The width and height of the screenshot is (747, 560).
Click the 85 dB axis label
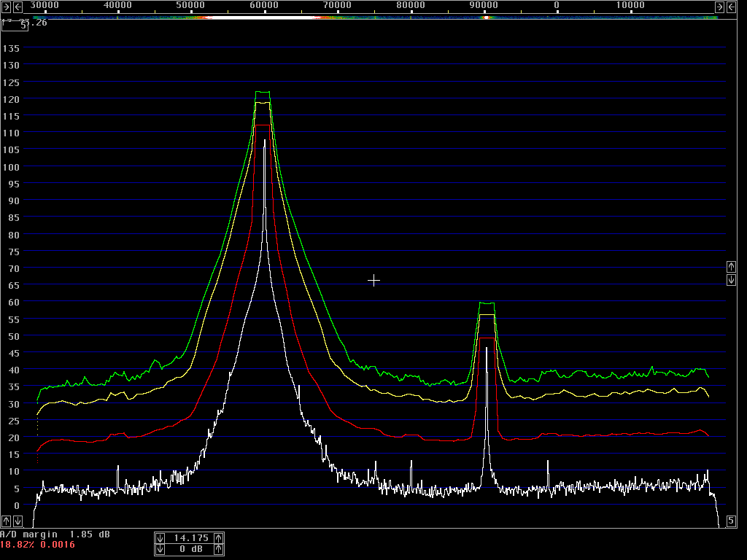[x=14, y=217]
